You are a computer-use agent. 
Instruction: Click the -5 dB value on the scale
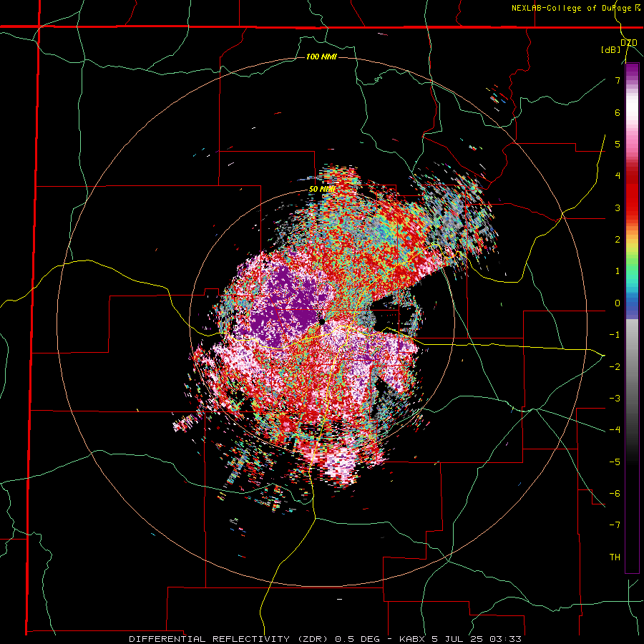[615, 462]
